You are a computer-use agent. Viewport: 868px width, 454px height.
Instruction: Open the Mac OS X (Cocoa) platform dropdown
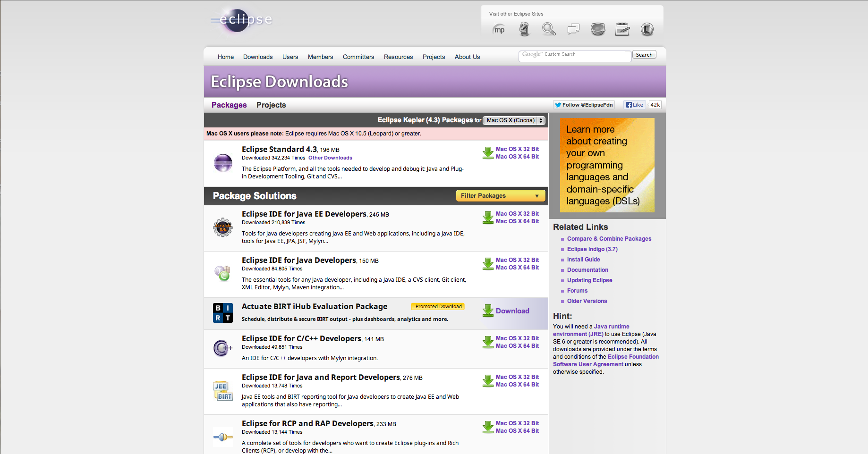(x=514, y=120)
